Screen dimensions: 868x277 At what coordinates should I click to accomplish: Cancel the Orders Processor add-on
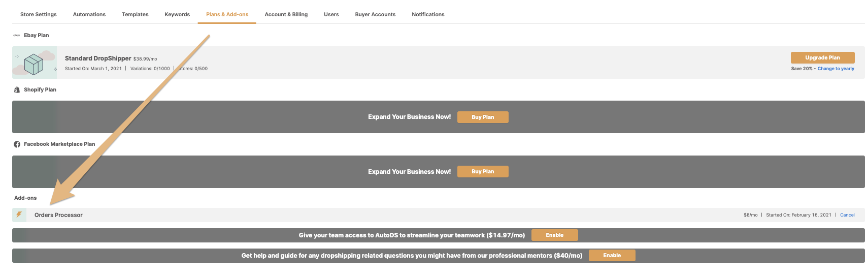[847, 215]
